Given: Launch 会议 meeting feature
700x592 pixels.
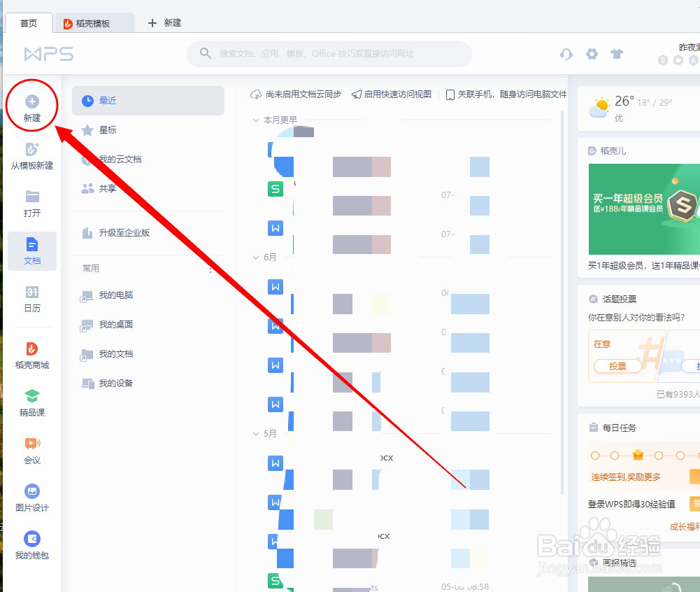Looking at the screenshot, I should coord(31,451).
